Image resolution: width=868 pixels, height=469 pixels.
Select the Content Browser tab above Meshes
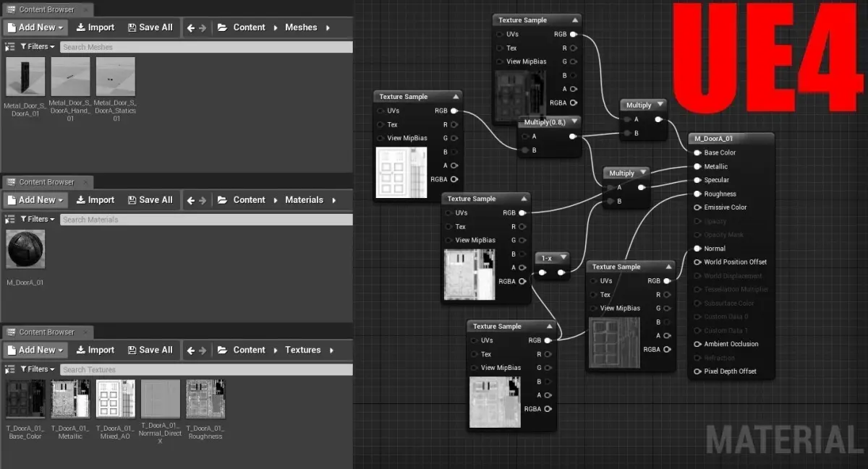point(47,9)
